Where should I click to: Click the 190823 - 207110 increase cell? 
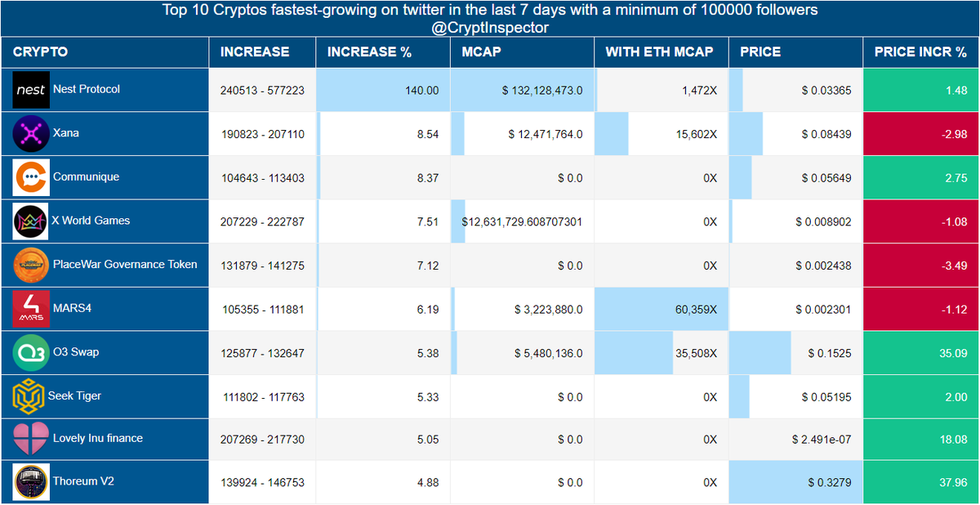tap(262, 134)
